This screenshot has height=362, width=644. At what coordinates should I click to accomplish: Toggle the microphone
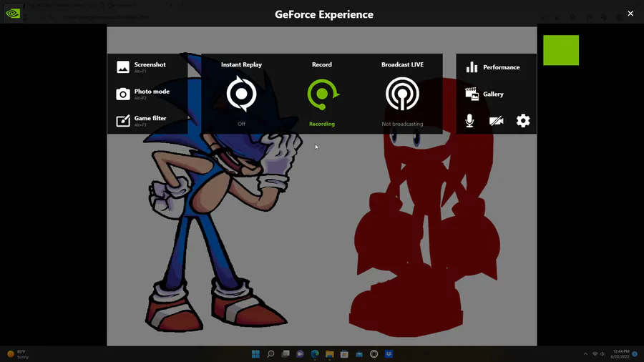tap(469, 121)
